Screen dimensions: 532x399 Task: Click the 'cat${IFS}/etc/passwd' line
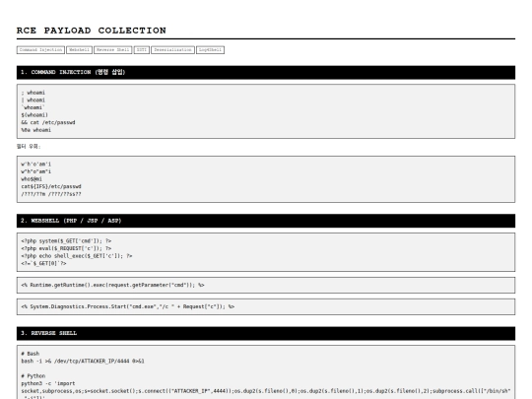[x=51, y=186]
